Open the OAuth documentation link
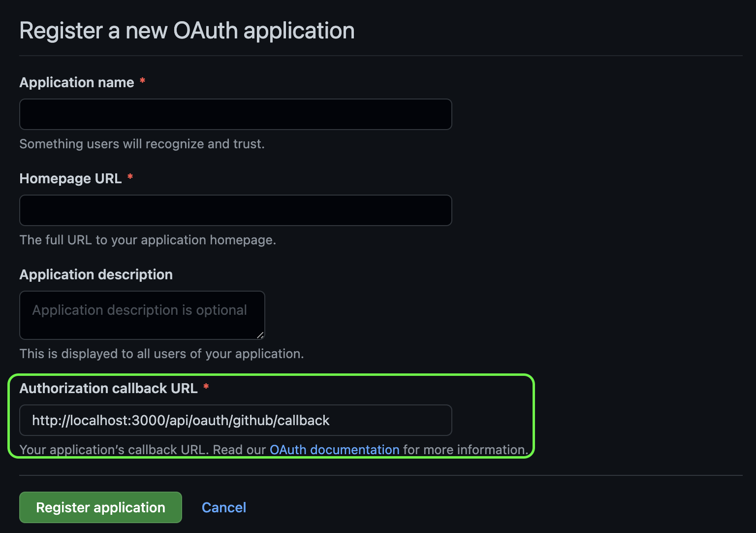The height and width of the screenshot is (533, 756). pos(334,449)
